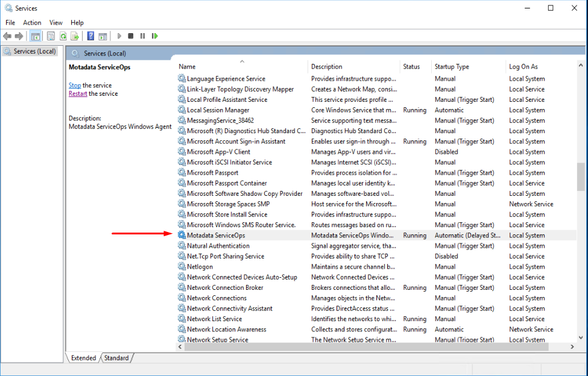Click the gear icon for Microsoft Store Install Service
Screen dimensions: 588x376
point(182,215)
